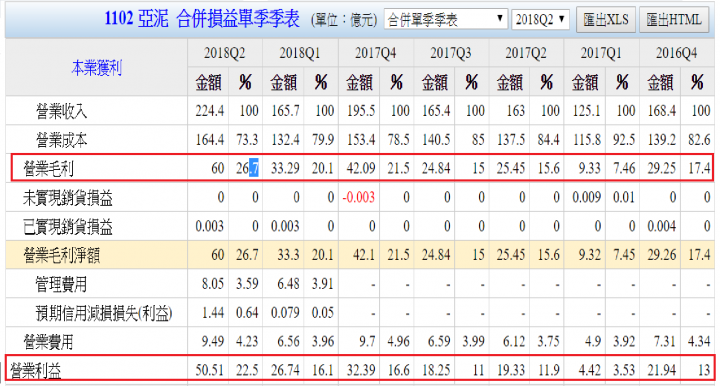This screenshot has width=720, height=386.
Task: Click the 已實現銷貨損益 row label
Action: (x=68, y=227)
